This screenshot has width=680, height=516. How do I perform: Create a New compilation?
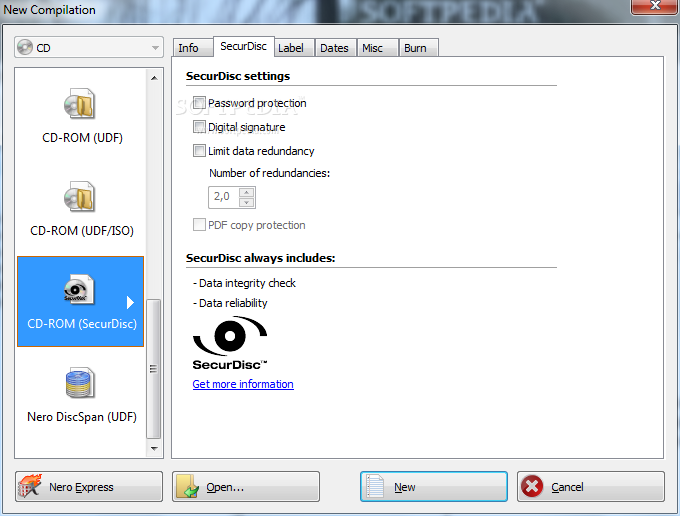[x=434, y=487]
